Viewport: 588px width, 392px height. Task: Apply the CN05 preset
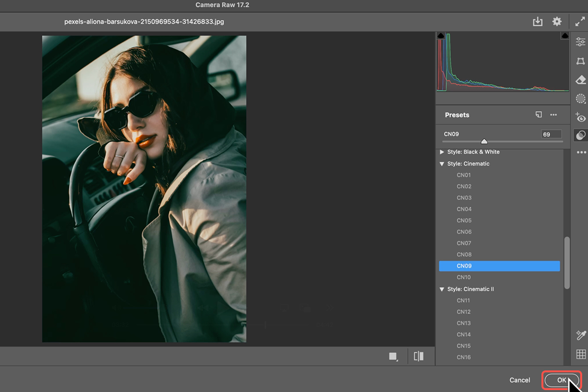[464, 220]
